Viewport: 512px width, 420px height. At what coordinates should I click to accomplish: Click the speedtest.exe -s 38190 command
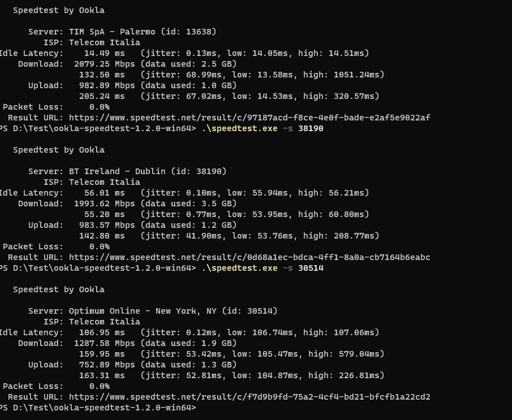(263, 128)
